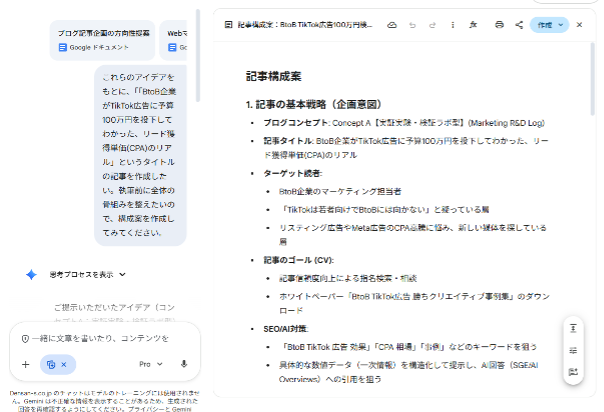Click the SEO/AI対策 bullet label
The width and height of the screenshot is (604, 412).
tap(286, 329)
